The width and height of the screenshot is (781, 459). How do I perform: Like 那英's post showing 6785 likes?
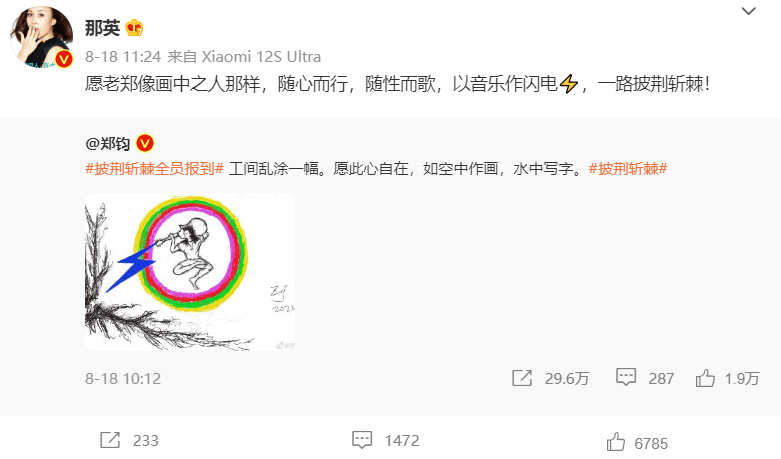click(616, 442)
